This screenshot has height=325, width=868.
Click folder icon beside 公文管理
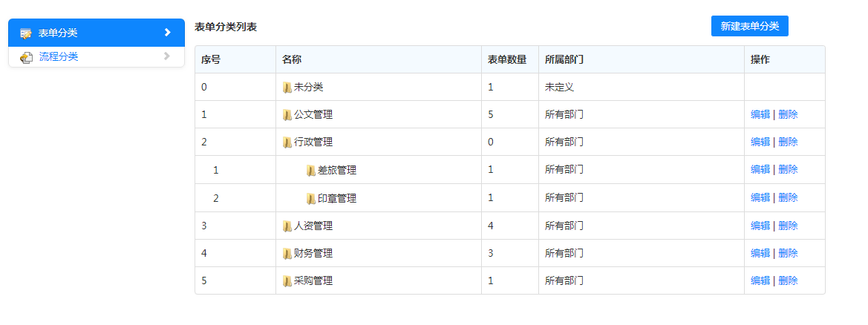(x=287, y=115)
